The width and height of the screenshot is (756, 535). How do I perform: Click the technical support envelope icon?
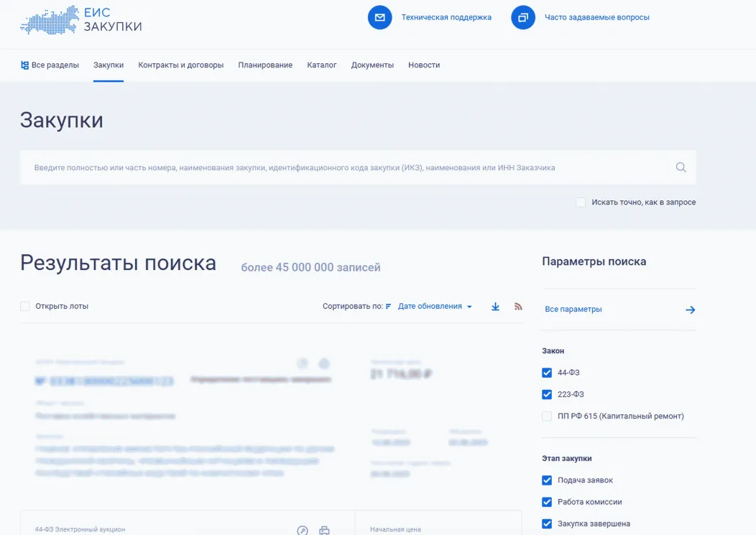coord(379,17)
